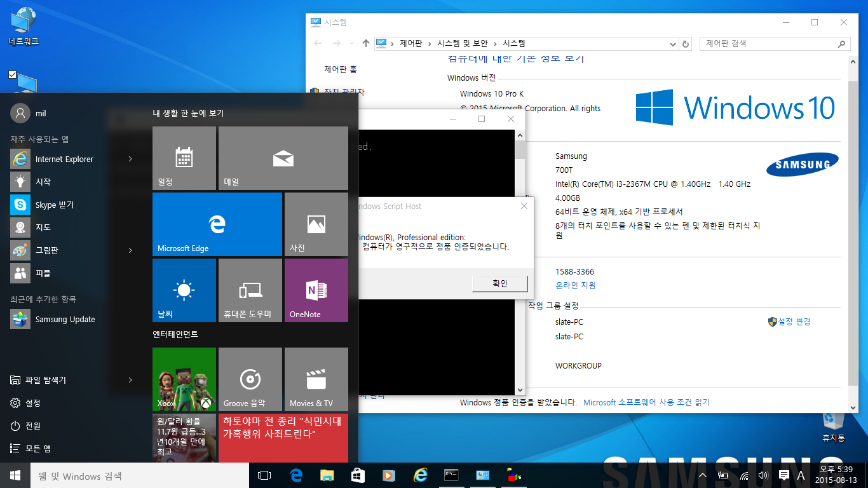Open the media player taskbar icon
This screenshot has height=488, width=868.
[389, 475]
